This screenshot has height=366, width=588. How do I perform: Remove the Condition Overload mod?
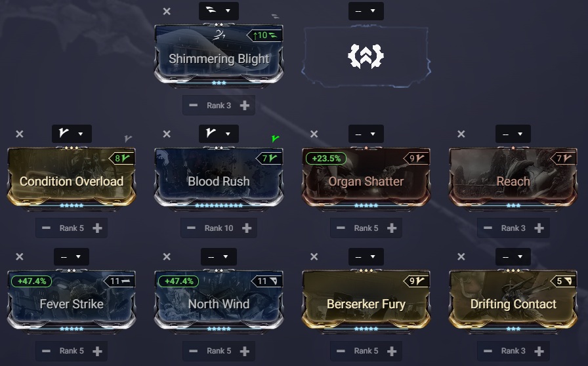coord(20,134)
